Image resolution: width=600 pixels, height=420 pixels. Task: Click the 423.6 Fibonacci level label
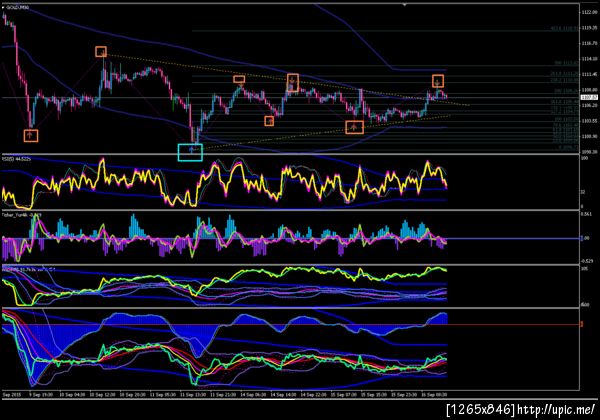(x=564, y=28)
